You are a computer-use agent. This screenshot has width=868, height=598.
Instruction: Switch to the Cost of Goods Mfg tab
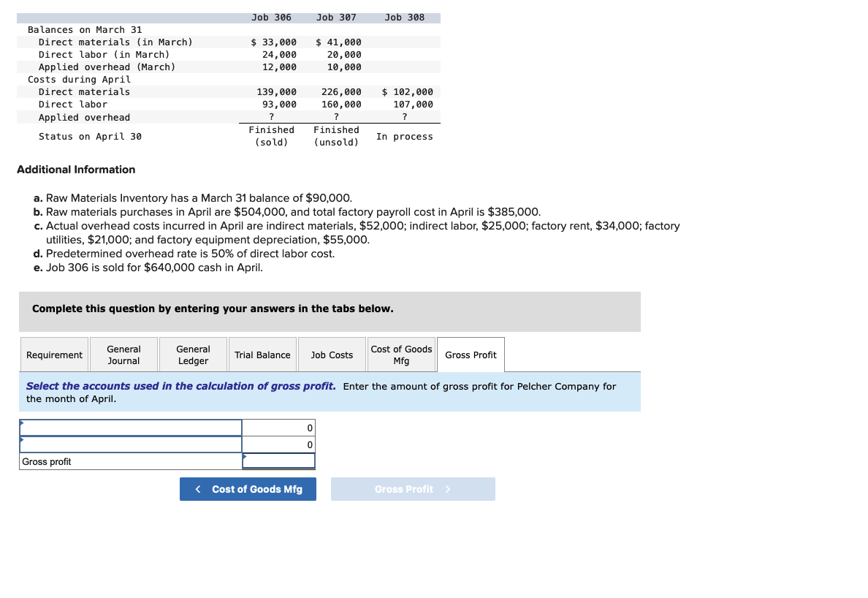point(401,355)
